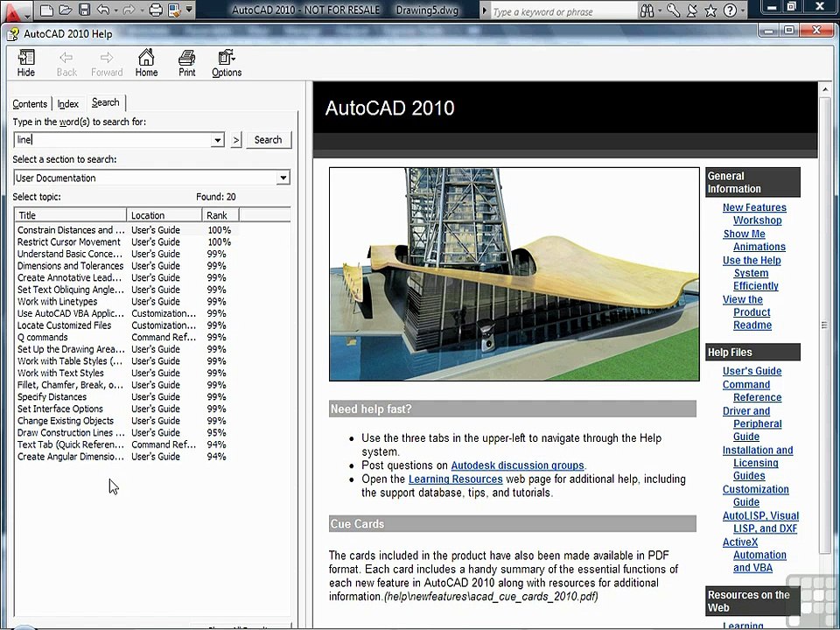Click the help page vertical scrollbar thumb
This screenshot has height=630, width=840.
pos(825,325)
